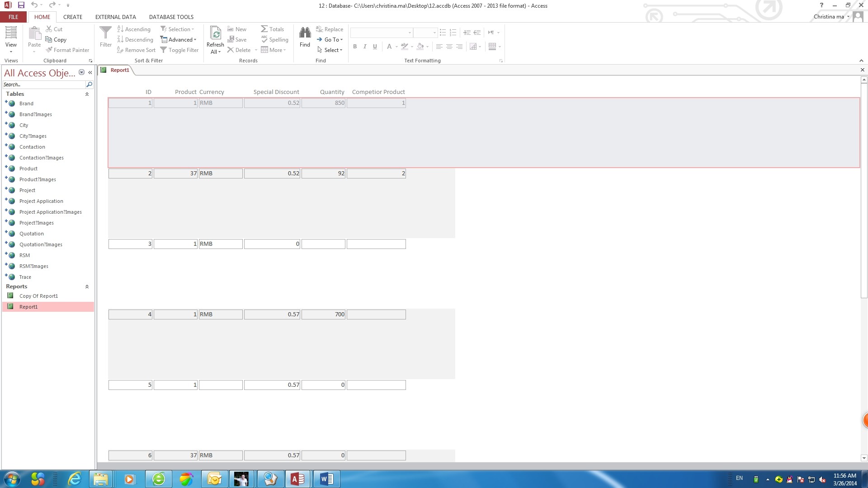Switch to the EXTERNAL DATA tab
This screenshot has height=488, width=868.
click(115, 17)
